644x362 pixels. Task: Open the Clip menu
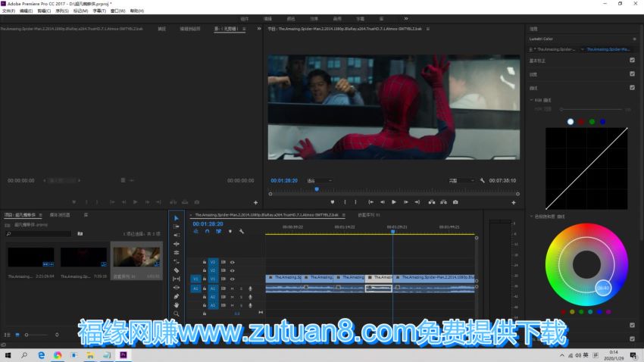44,11
